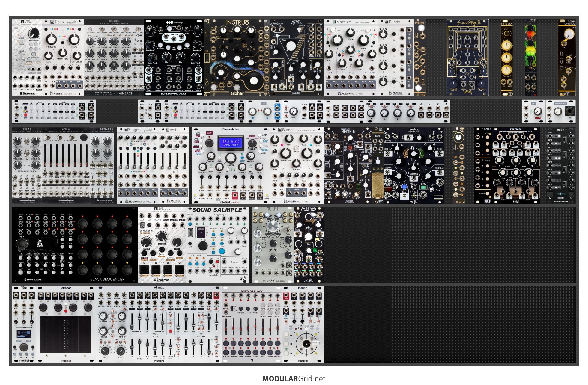This screenshot has width=588, height=385.
Task: Flip the HARD/SOFT sync switch on Atlantix
Action: (113, 311)
